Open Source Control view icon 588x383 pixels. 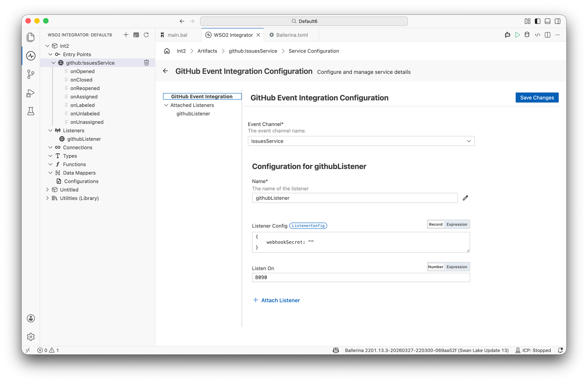point(31,74)
